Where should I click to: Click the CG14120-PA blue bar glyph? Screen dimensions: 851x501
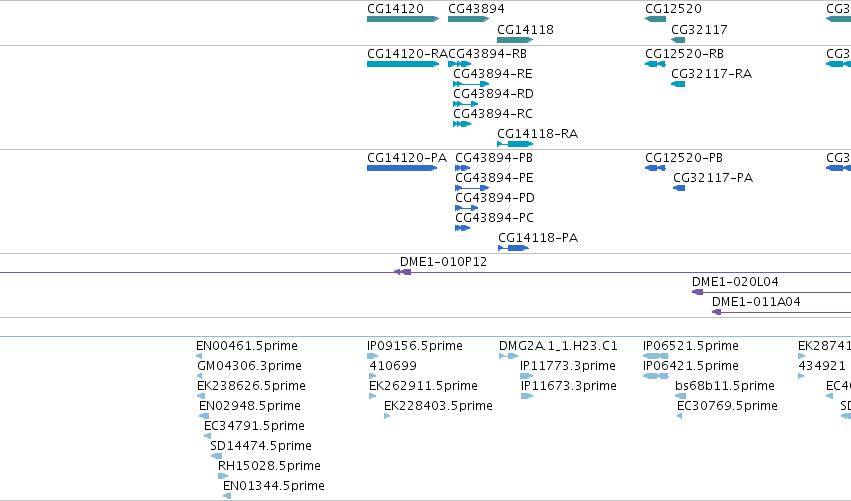point(402,168)
